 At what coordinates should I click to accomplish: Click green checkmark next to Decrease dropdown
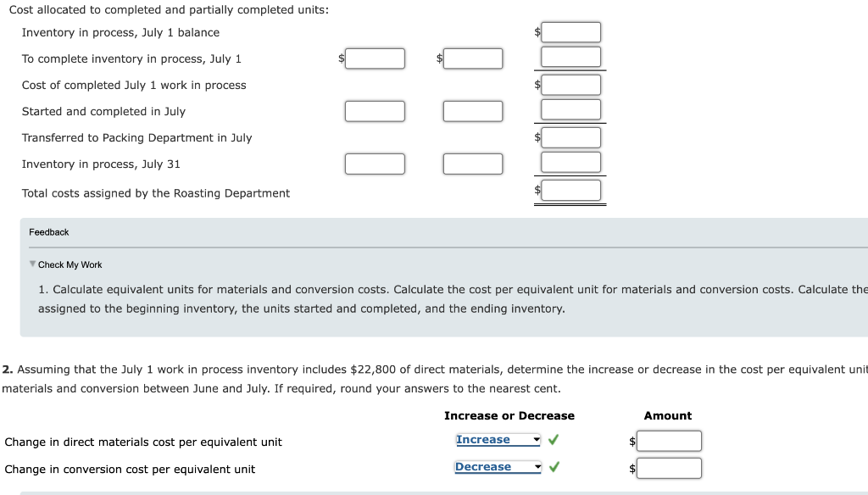tap(554, 467)
